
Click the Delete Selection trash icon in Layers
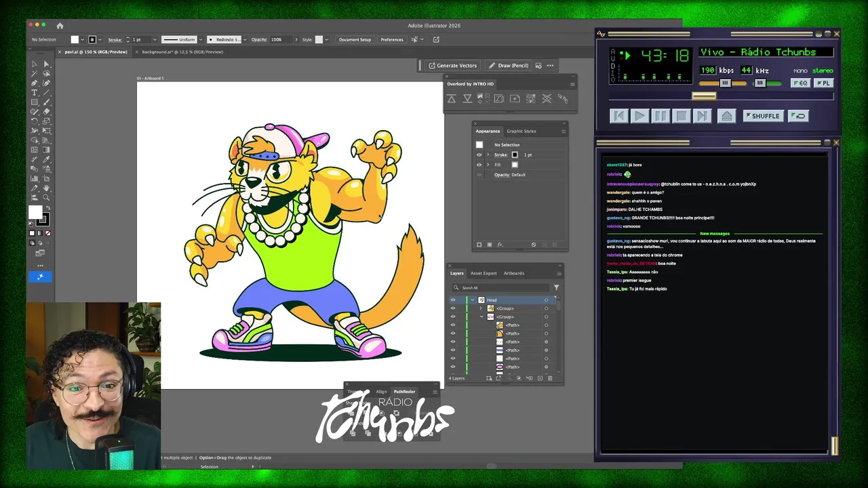(x=550, y=378)
